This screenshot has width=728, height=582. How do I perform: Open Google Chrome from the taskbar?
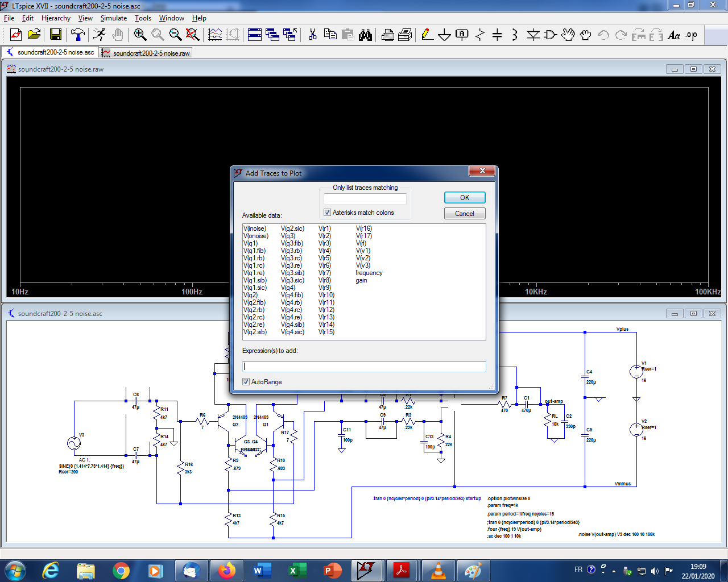pyautogui.click(x=121, y=571)
